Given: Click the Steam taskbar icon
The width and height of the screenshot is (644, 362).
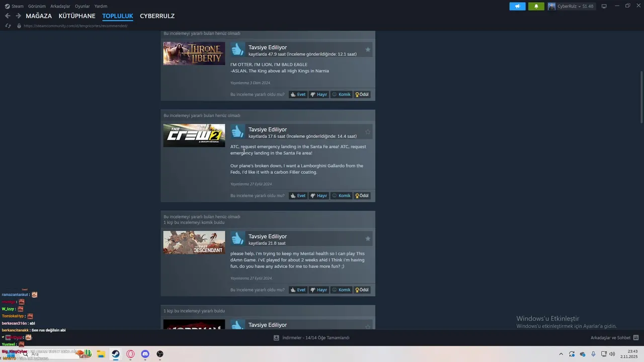Looking at the screenshot, I should coord(116,354).
